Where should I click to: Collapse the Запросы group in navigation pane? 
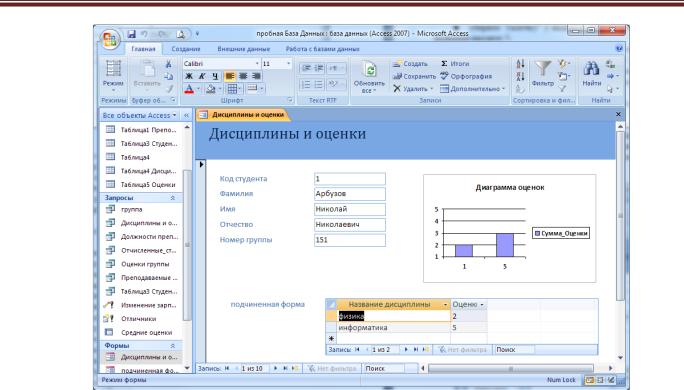coord(173,198)
